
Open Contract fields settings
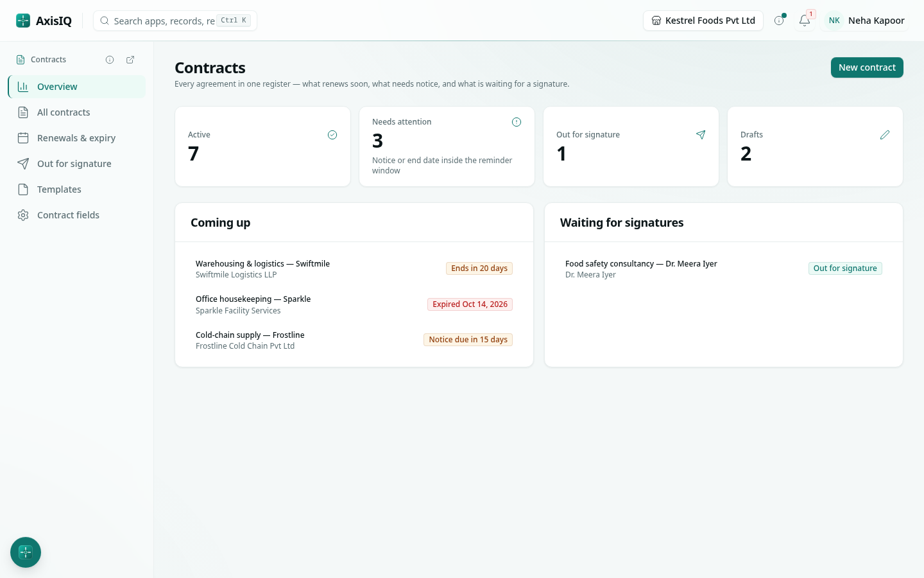pyautogui.click(x=77, y=215)
